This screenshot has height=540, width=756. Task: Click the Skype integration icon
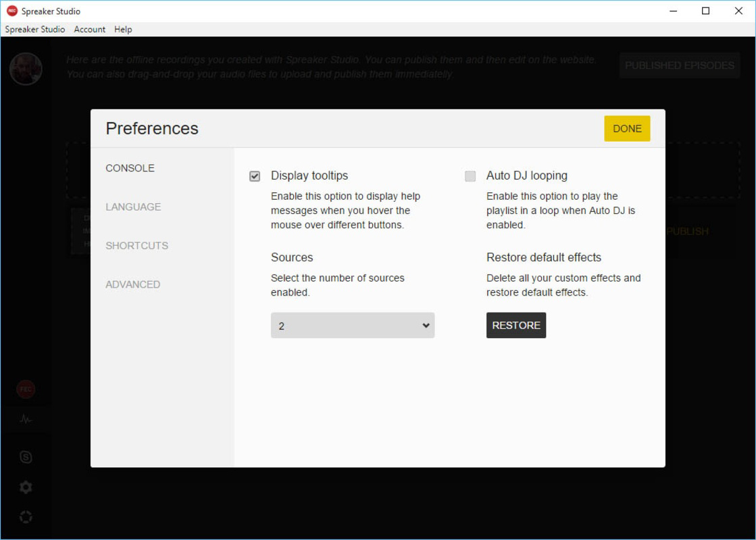tap(26, 457)
